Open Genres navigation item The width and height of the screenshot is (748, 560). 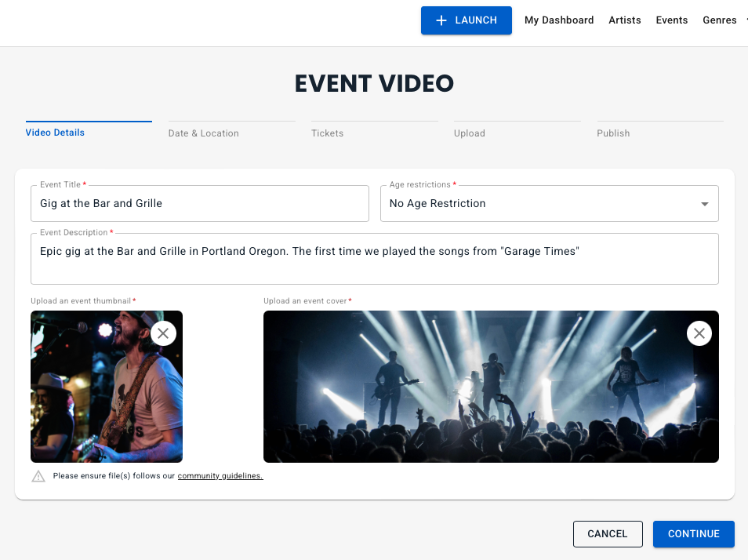click(x=719, y=20)
